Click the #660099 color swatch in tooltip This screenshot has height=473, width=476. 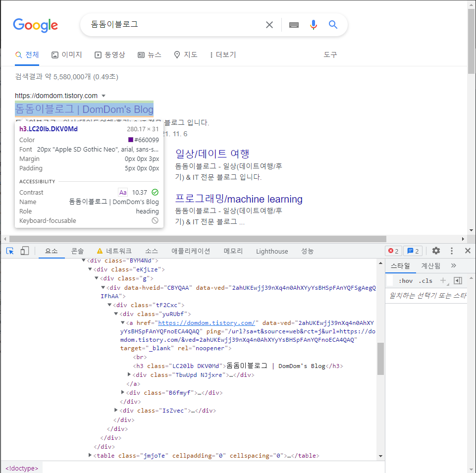pos(131,140)
